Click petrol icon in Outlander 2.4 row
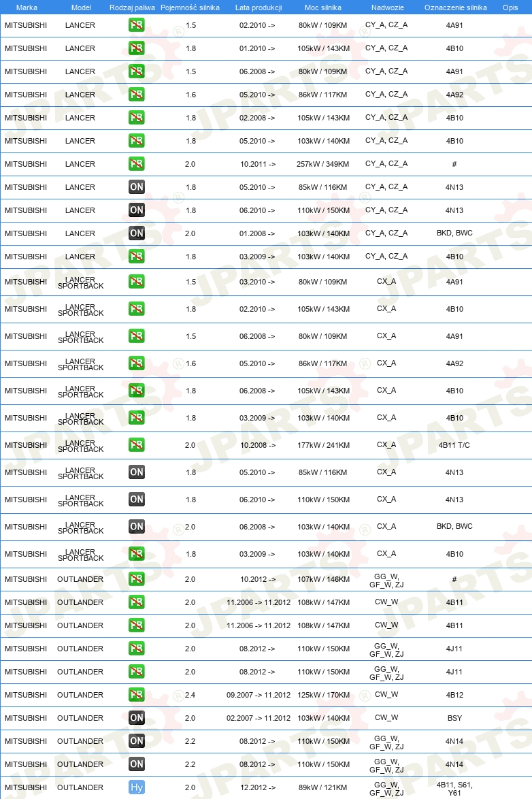 coord(136,695)
